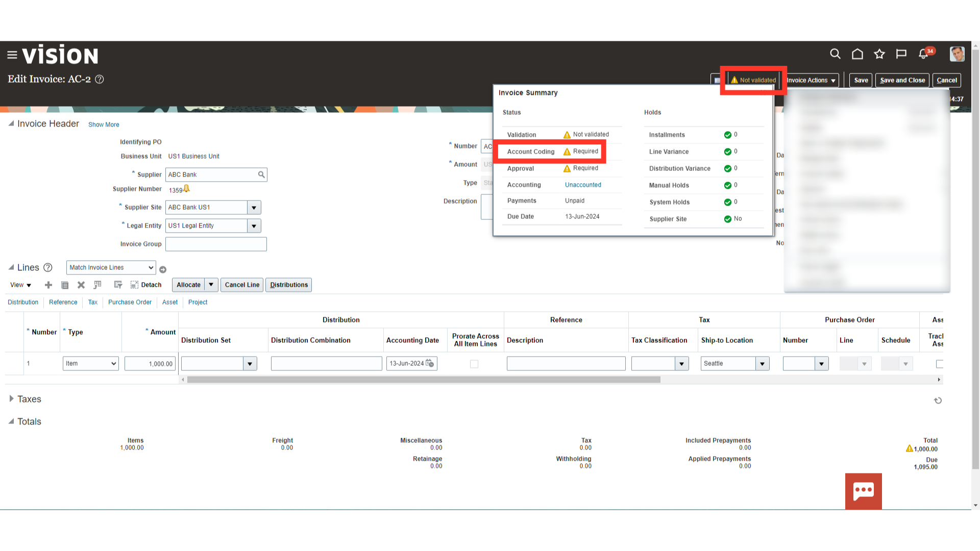Detach the lines table
This screenshot has width=980, height=551.
[x=146, y=285]
